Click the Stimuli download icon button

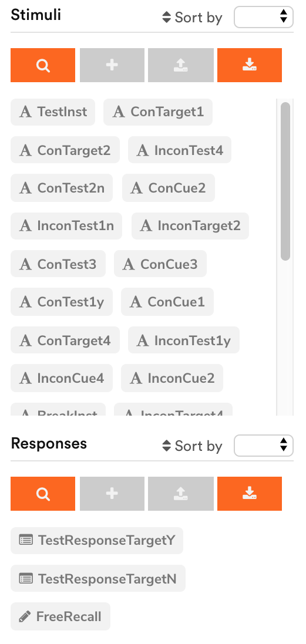250,65
